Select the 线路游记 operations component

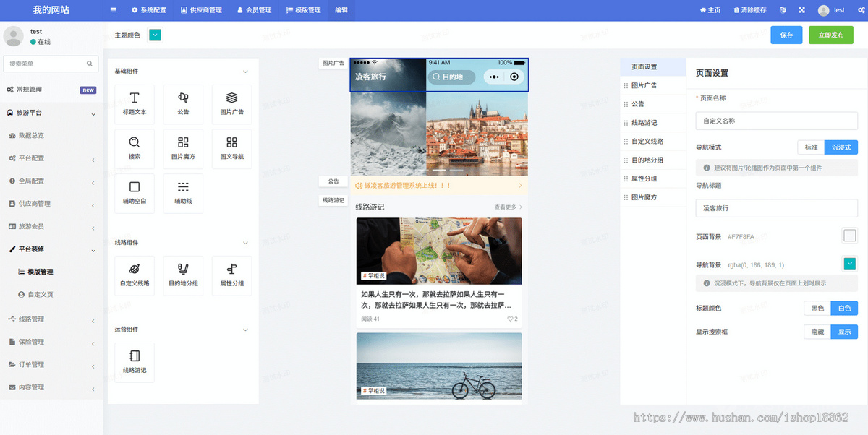coord(135,362)
